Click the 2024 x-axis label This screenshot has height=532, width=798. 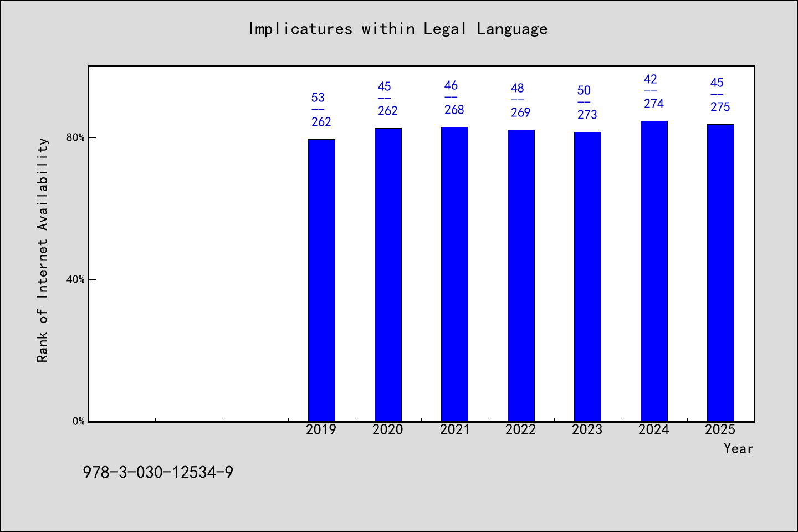pos(654,429)
